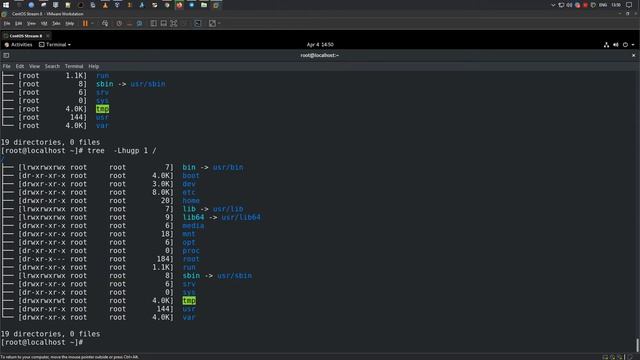Show hidden tray icons chevron

pyautogui.click(x=553, y=5)
